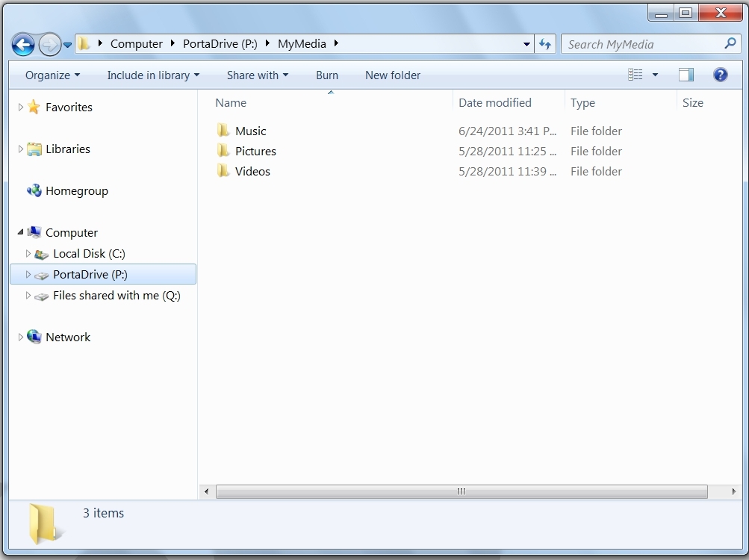Screen dimensions: 749x560
Task: Select Local Disk (C:) in the tree
Action: tap(90, 254)
